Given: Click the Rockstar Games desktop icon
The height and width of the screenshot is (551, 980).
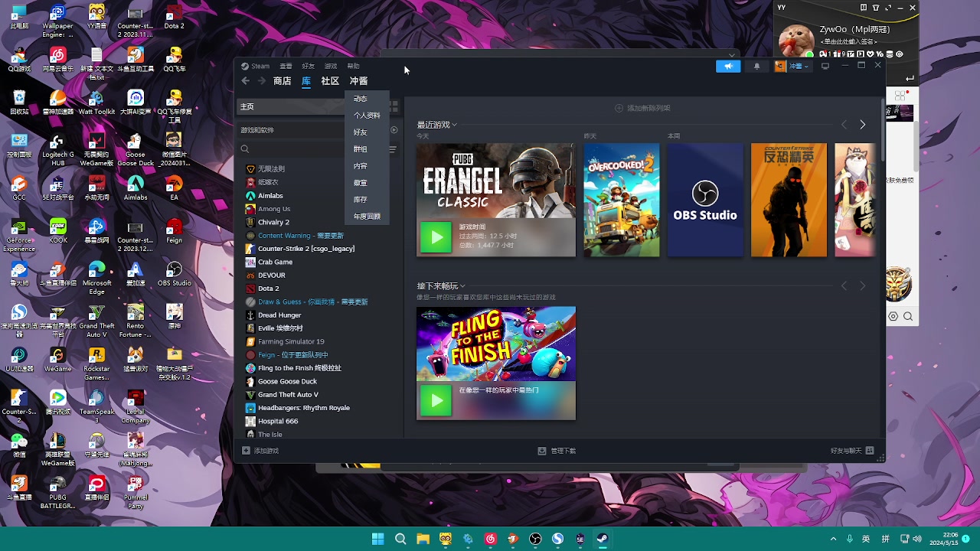Looking at the screenshot, I should tap(96, 364).
